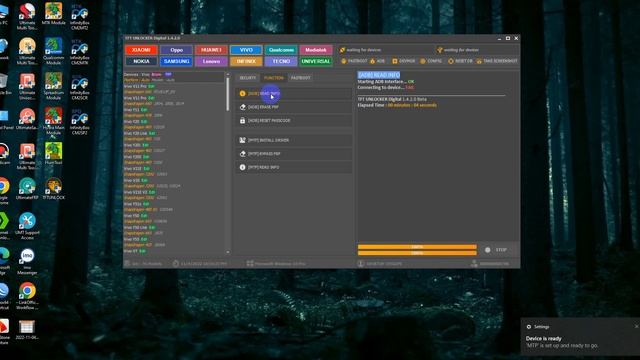Select the TECNO brand button
Screen dimensions: 640x360
pos(281,61)
